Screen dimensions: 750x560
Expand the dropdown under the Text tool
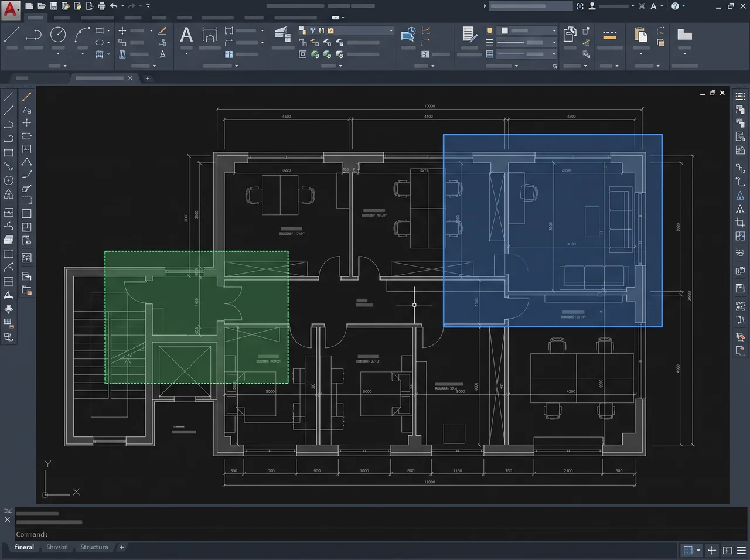(x=186, y=54)
